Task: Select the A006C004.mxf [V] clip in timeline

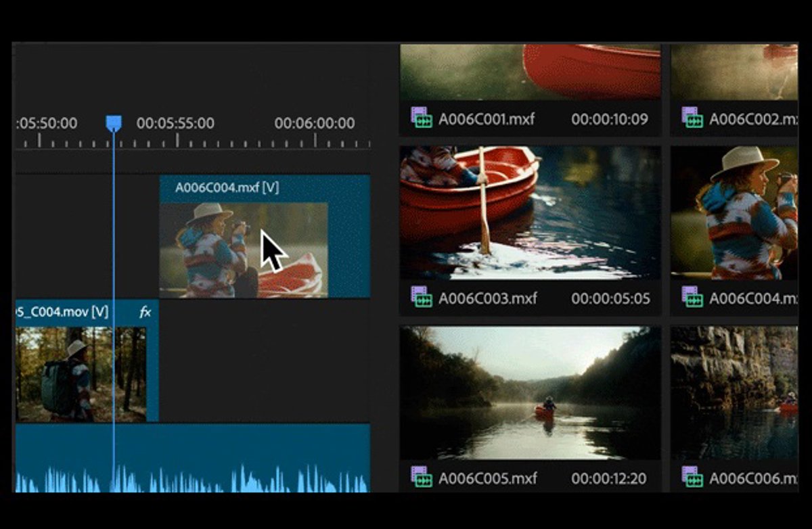Action: click(264, 237)
